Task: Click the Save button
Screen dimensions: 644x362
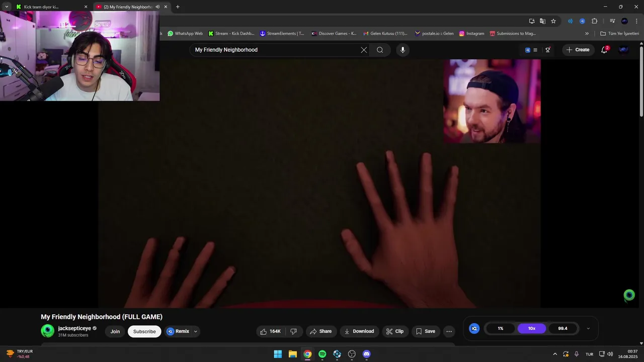Action: [426, 331]
